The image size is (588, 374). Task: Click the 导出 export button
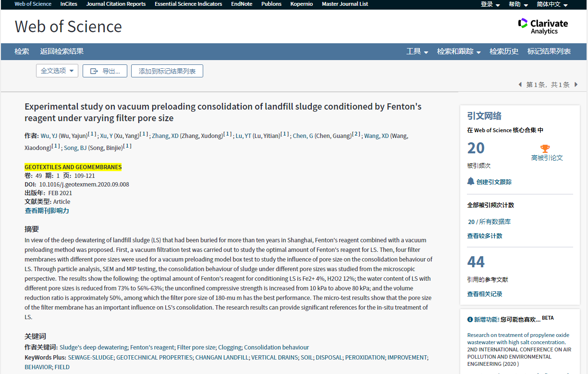(x=105, y=71)
